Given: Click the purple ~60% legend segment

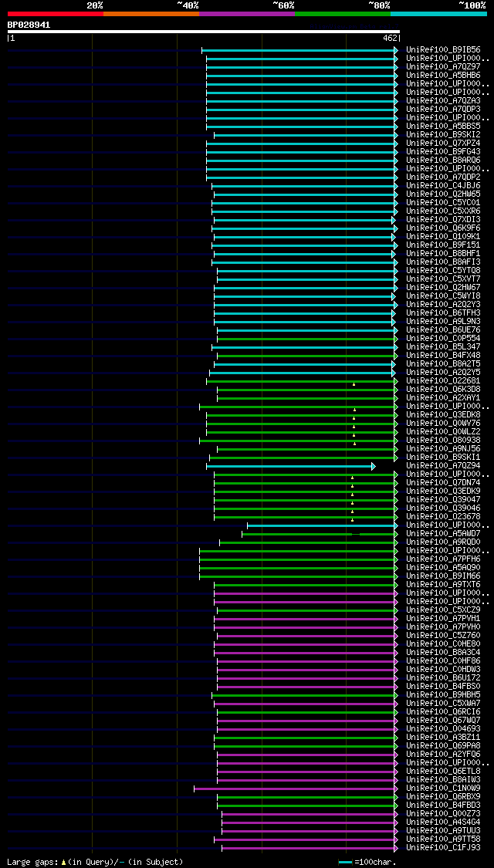Looking at the screenshot, I should point(247,13).
